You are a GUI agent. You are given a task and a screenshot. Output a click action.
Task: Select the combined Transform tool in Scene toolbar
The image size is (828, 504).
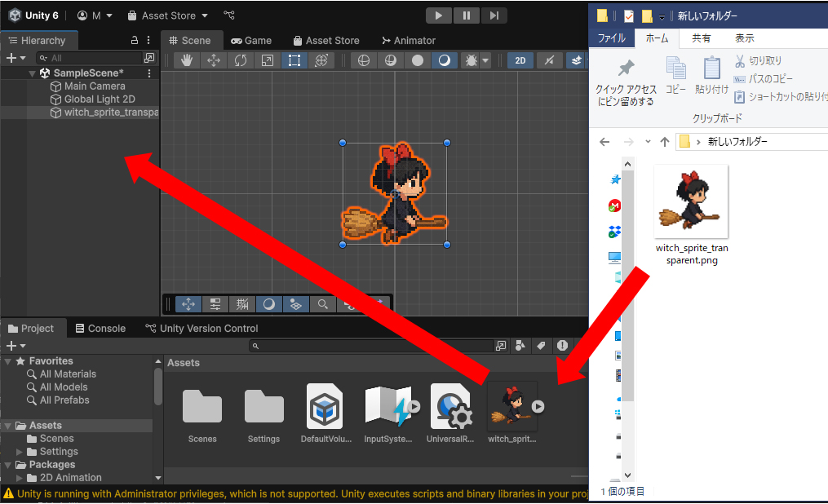point(321,60)
